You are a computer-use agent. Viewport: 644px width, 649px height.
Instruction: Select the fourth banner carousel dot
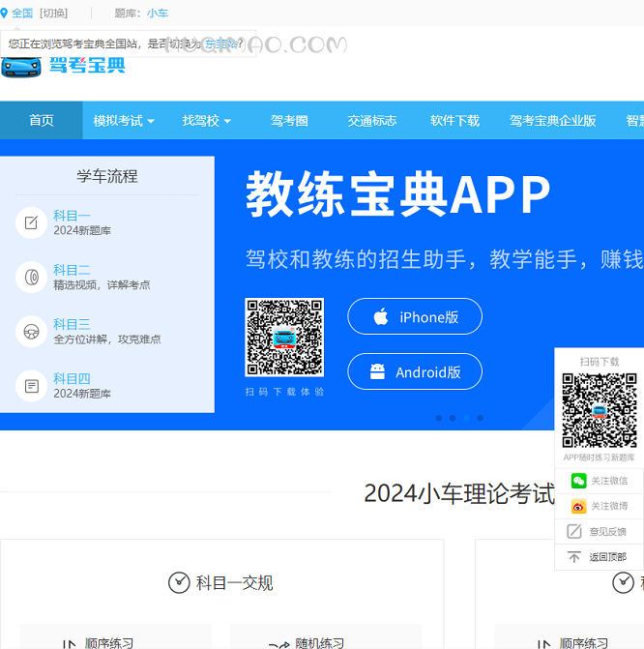pos(480,418)
